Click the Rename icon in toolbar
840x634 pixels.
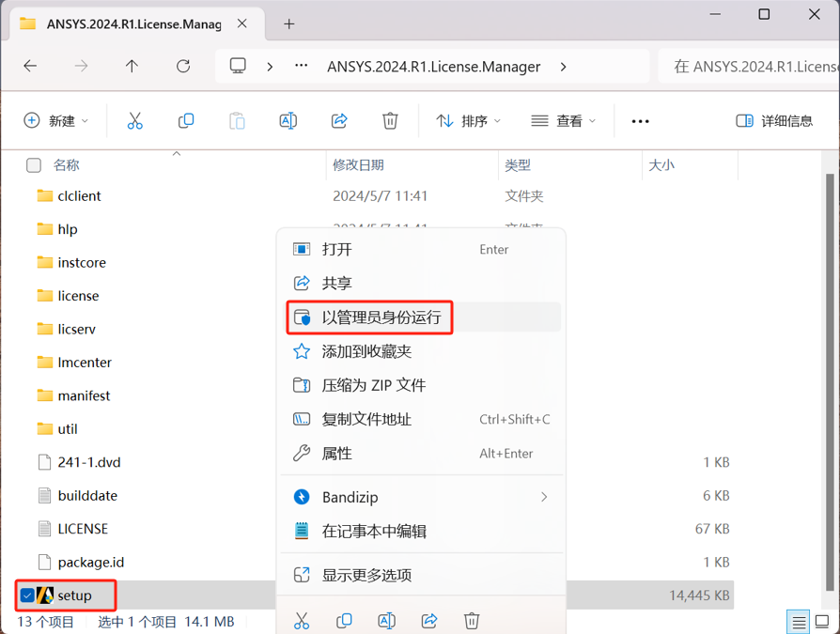[x=288, y=121]
